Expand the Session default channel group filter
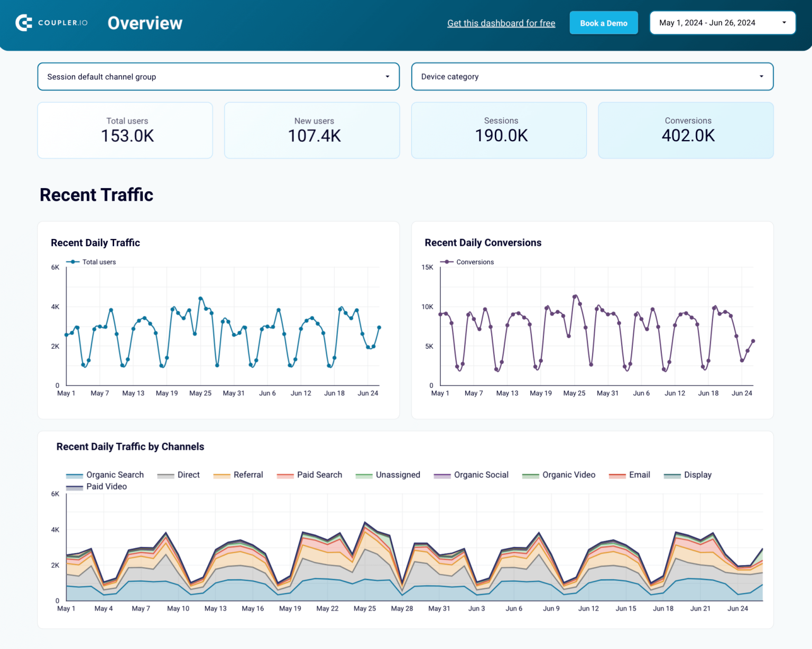Viewport: 812px width, 649px height. [218, 76]
